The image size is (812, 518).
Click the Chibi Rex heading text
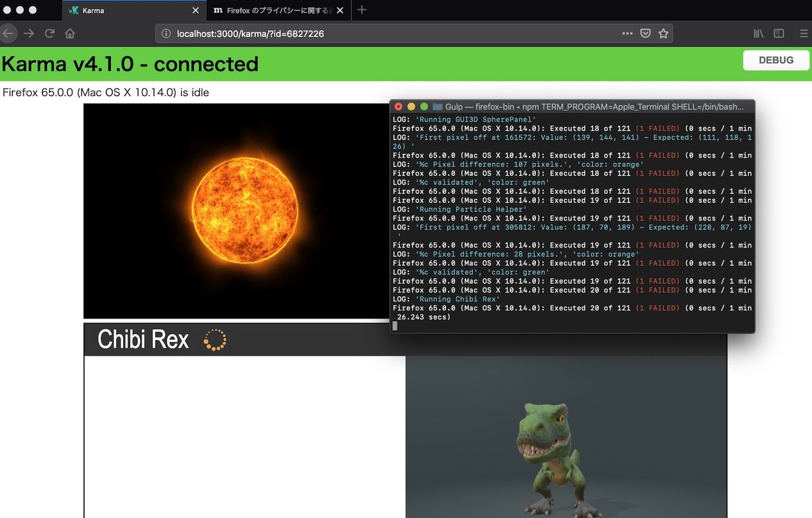pos(143,339)
